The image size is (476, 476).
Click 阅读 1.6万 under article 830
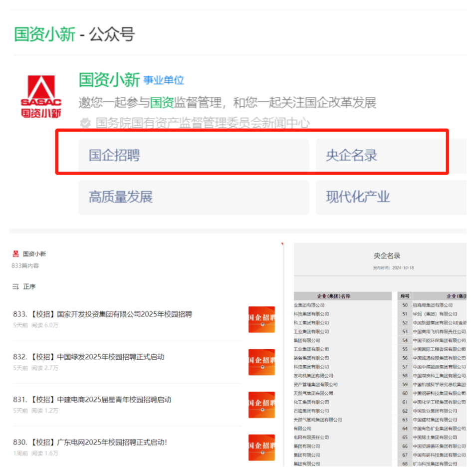point(44,453)
